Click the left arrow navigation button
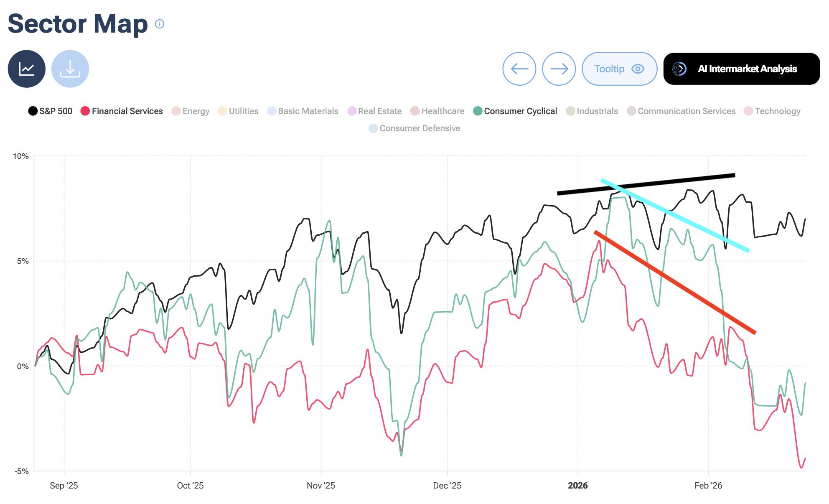The image size is (829, 504). tap(519, 69)
